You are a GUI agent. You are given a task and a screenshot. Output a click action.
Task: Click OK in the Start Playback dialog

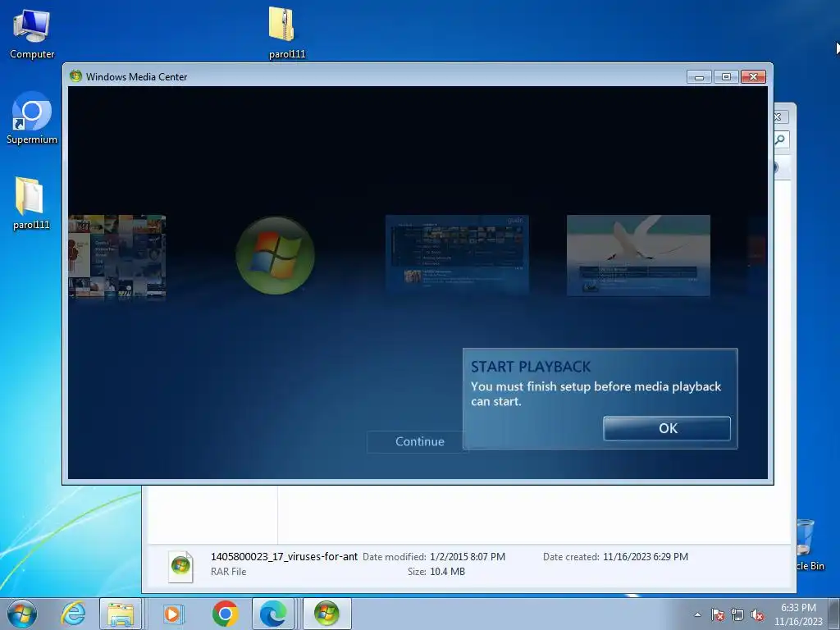(x=667, y=428)
